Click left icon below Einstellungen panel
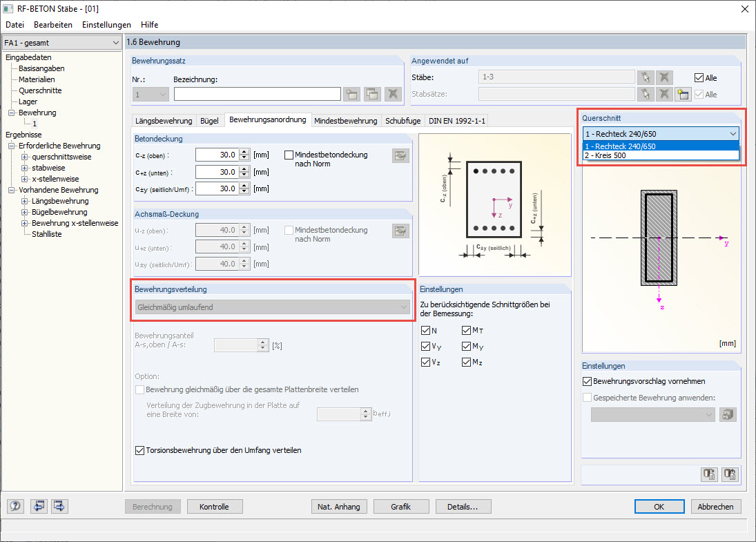 tap(709, 474)
